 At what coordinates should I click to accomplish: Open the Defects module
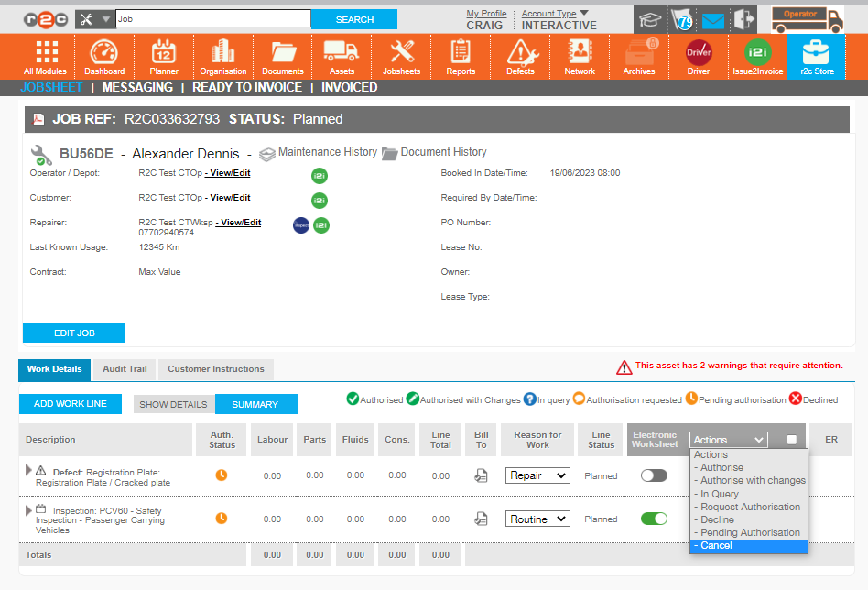(520, 57)
